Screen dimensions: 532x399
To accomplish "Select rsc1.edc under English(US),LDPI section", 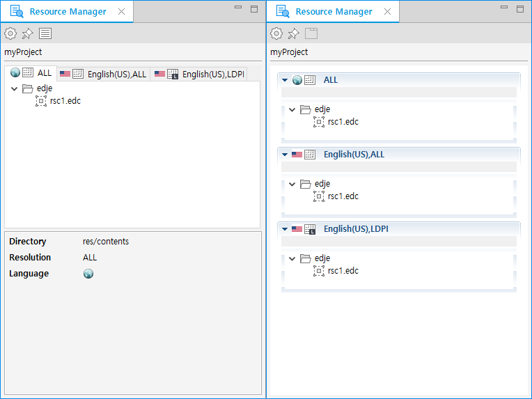I will [x=343, y=271].
